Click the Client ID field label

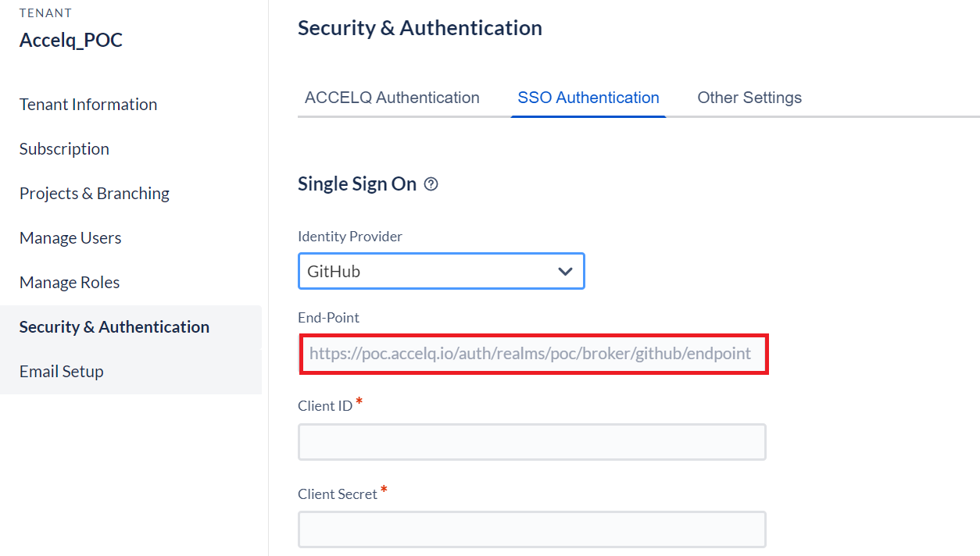point(325,406)
